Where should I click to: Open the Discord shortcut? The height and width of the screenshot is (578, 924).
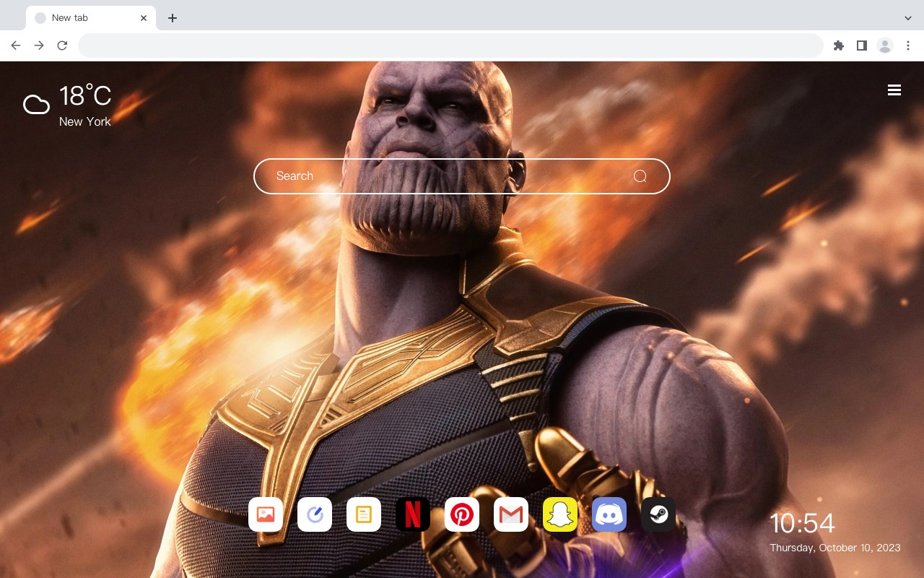coord(609,514)
